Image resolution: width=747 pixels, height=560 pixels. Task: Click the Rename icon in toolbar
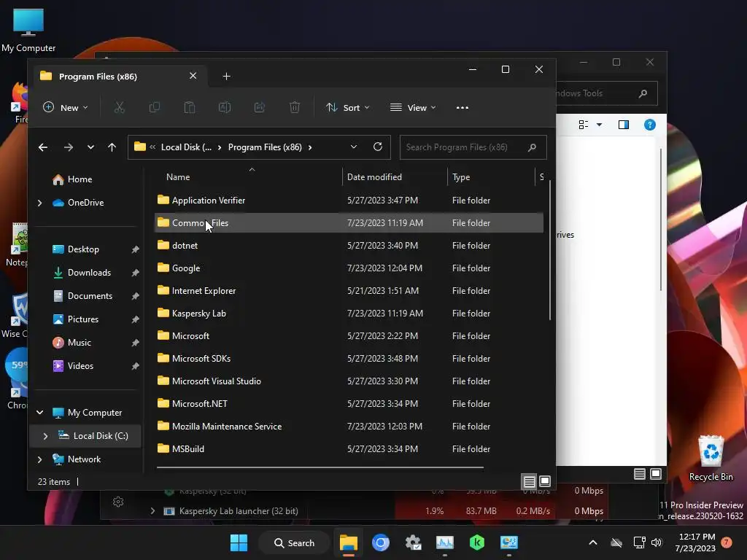click(x=225, y=108)
